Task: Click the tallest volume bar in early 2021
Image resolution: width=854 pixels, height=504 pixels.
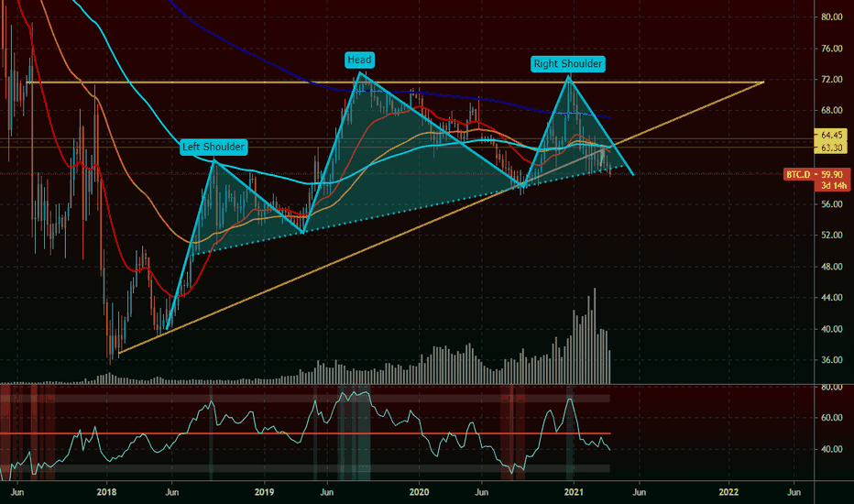Action: (595, 335)
